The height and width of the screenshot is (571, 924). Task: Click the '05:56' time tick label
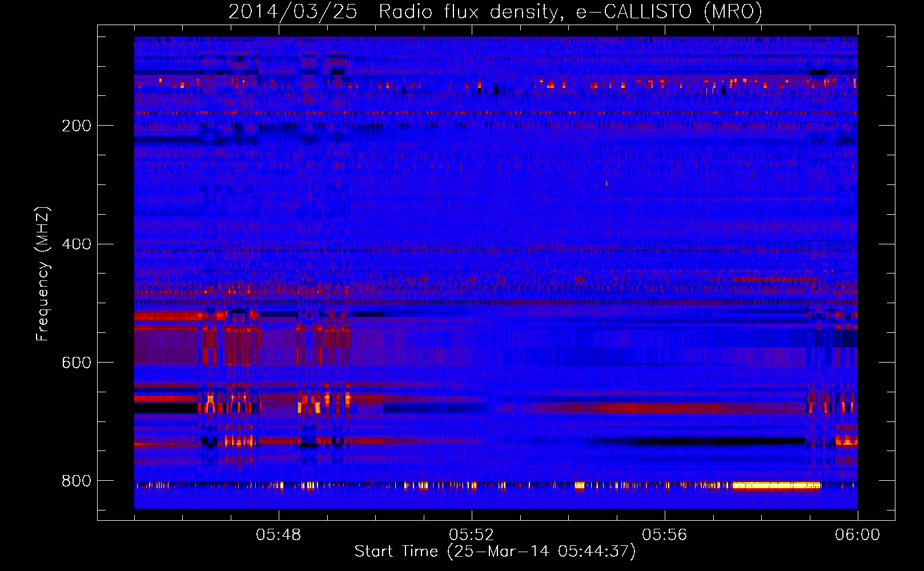(665, 535)
